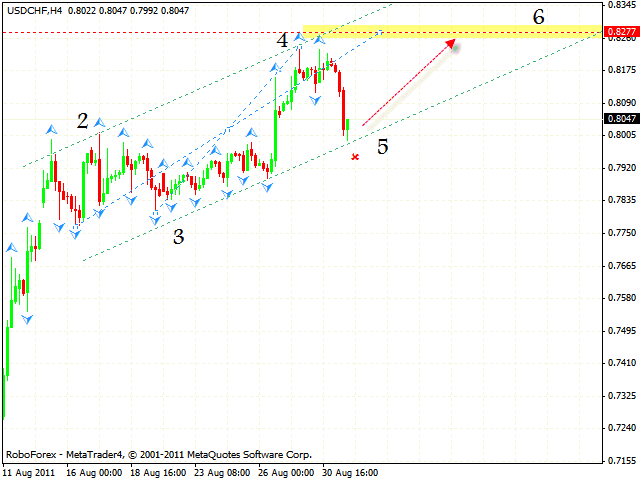Screen dimensions: 640x480
Task: Select the wave label 2
Action: click(83, 121)
